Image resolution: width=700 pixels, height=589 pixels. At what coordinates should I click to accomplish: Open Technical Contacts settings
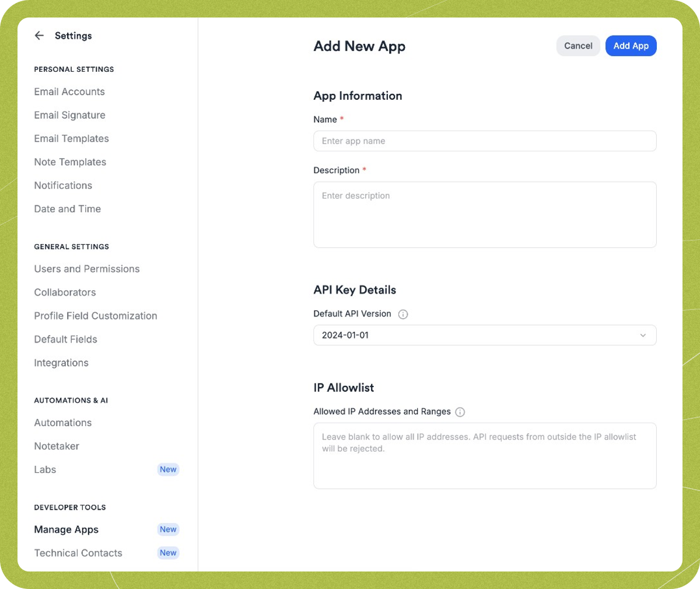78,553
